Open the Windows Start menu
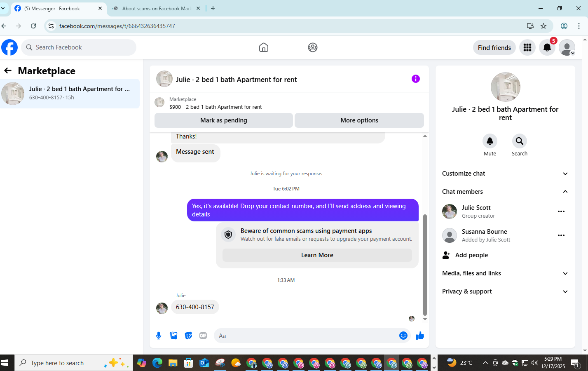This screenshot has width=588, height=371. pos(5,363)
